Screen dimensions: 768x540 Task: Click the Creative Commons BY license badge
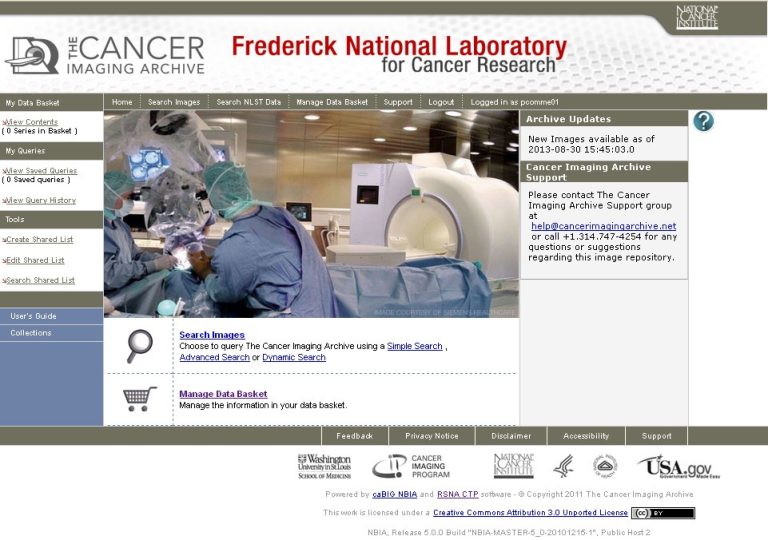tap(663, 513)
